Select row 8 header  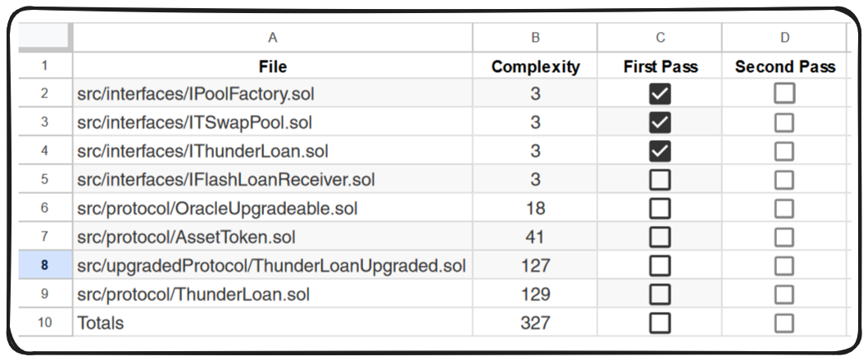point(45,266)
